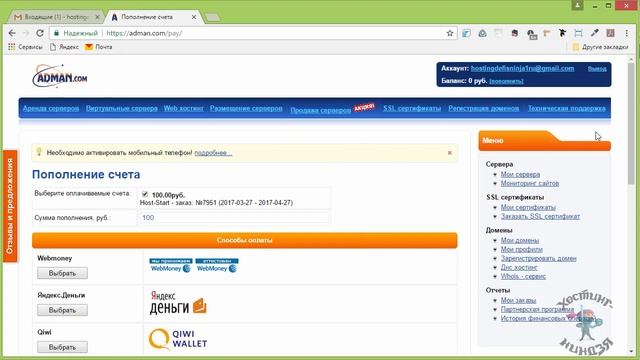Image resolution: width=640 pixels, height=360 pixels.
Task: Open Мои профили in the menu
Action: (x=522, y=249)
